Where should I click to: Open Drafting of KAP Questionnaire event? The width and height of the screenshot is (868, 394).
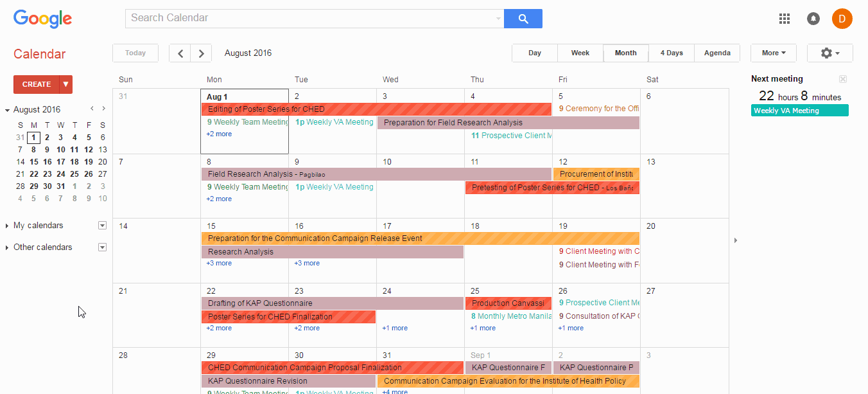point(333,303)
